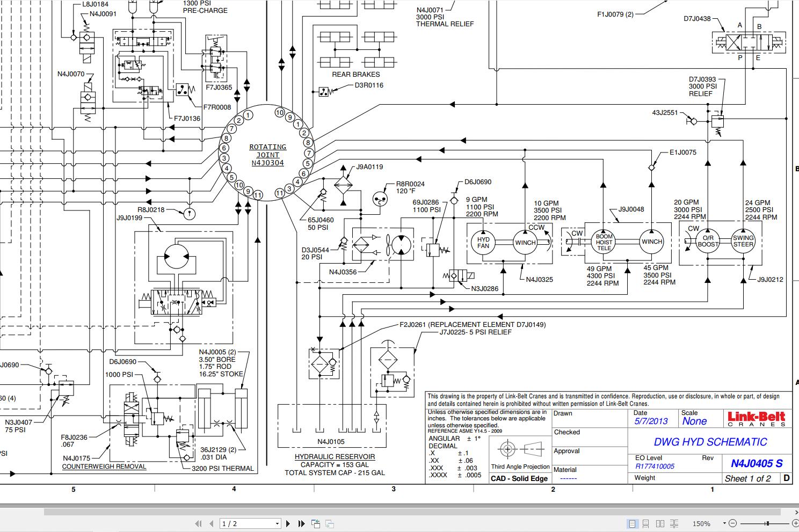This screenshot has width=799, height=532.
Task: Open the 150% zoom level dropdown
Action: [x=724, y=523]
